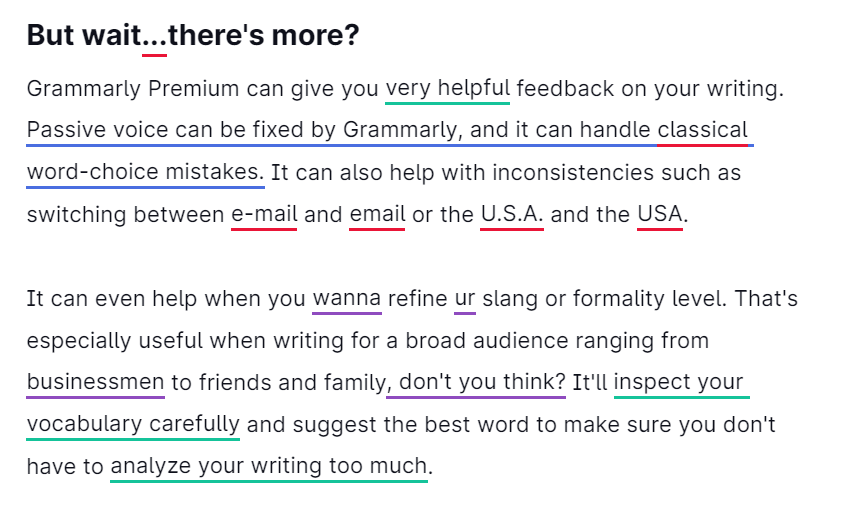Screen dimensions: 854x514
Task: Open the suggestion for underlined 'U.S.A.'
Action: [512, 214]
